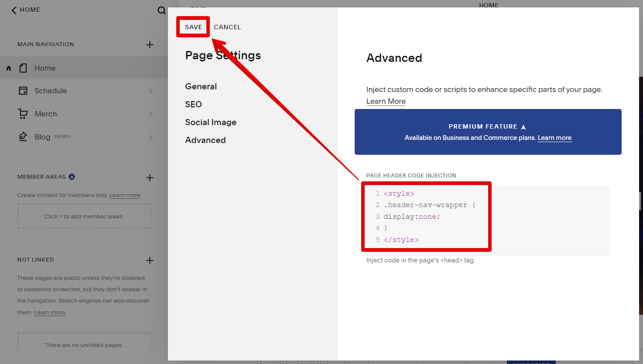Click the search magnifier icon

tap(161, 10)
